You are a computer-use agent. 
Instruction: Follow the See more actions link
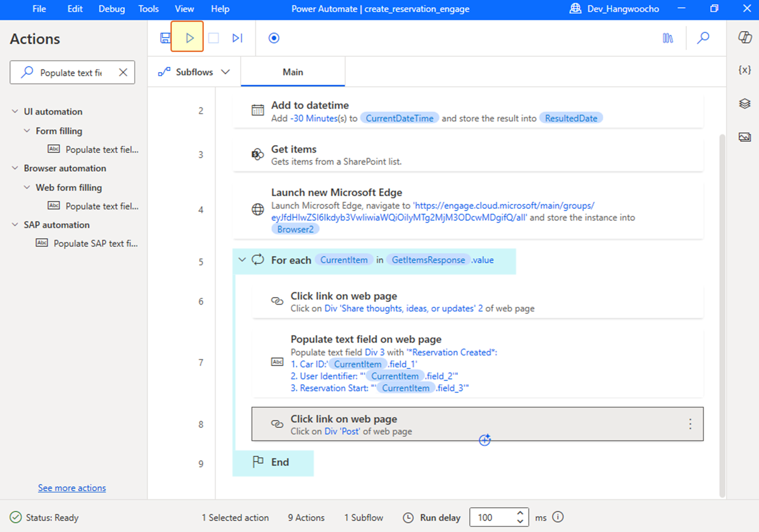72,488
